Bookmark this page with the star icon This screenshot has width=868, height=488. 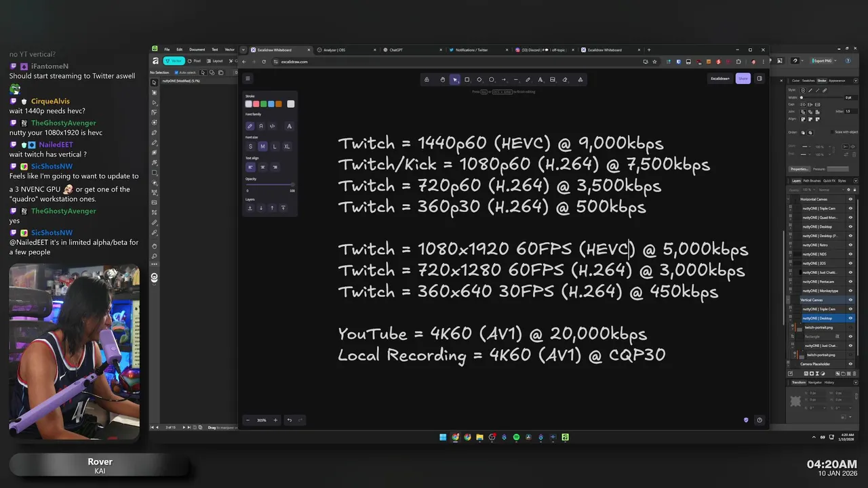[654, 62]
